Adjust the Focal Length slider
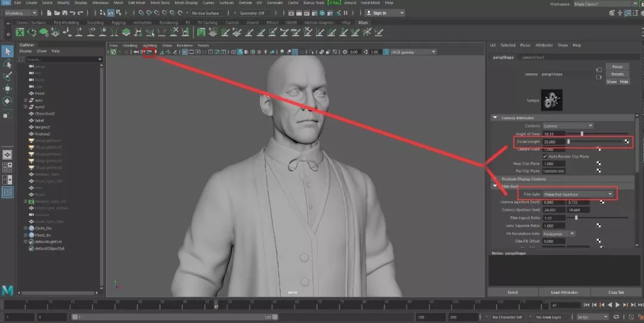 [x=569, y=142]
